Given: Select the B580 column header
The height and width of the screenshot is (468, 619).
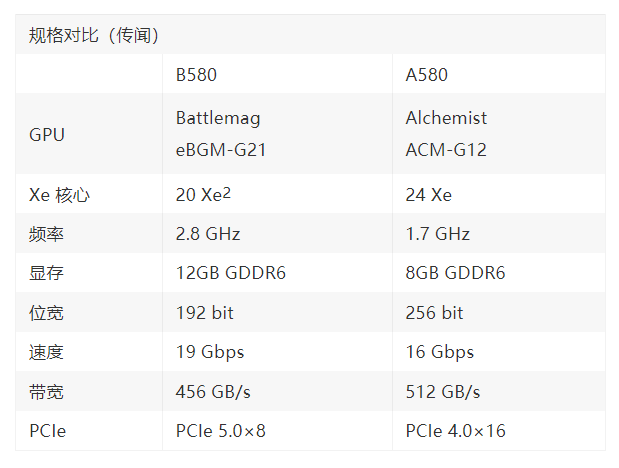Looking at the screenshot, I should pos(196,75).
